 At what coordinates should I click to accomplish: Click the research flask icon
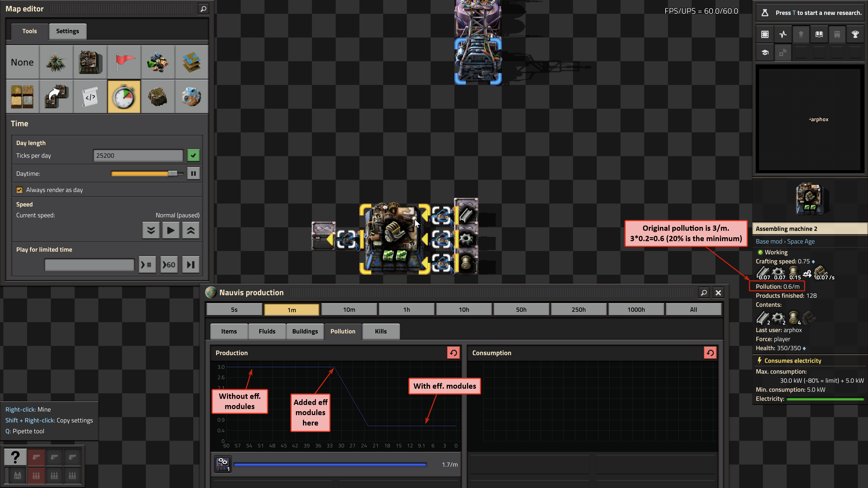[765, 13]
